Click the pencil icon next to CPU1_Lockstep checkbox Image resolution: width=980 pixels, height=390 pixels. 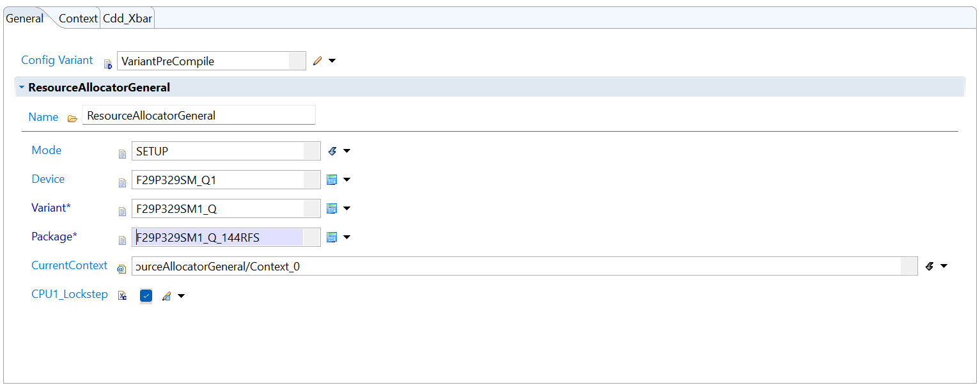(167, 296)
